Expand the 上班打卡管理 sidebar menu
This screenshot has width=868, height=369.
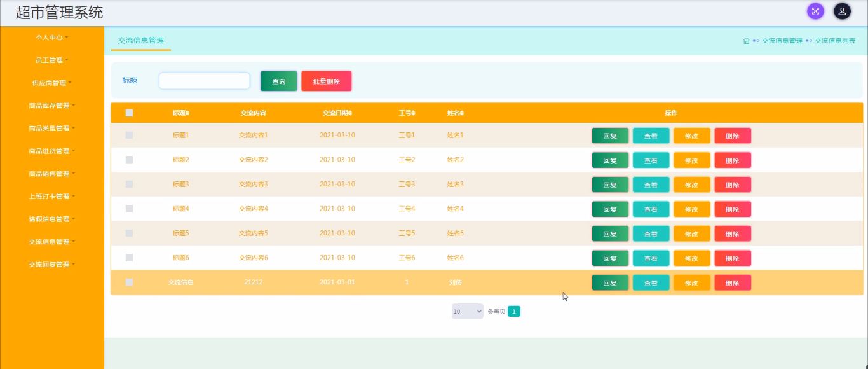pyautogui.click(x=52, y=197)
